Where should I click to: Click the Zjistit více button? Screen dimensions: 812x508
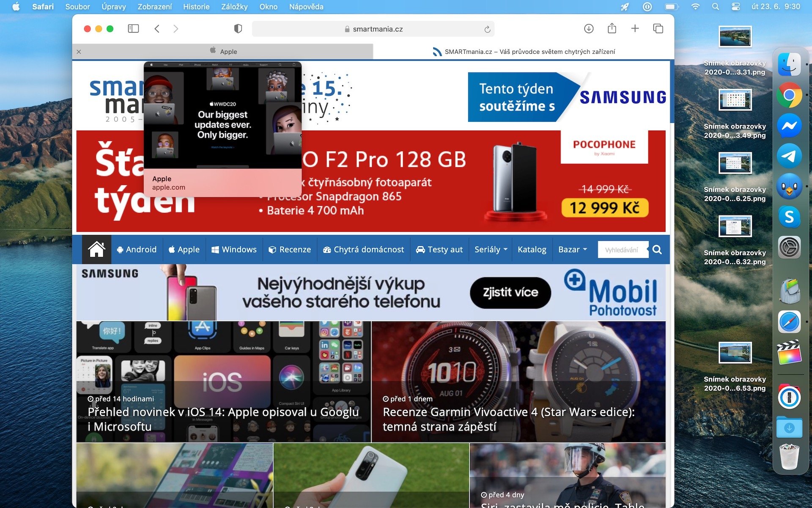pos(510,293)
